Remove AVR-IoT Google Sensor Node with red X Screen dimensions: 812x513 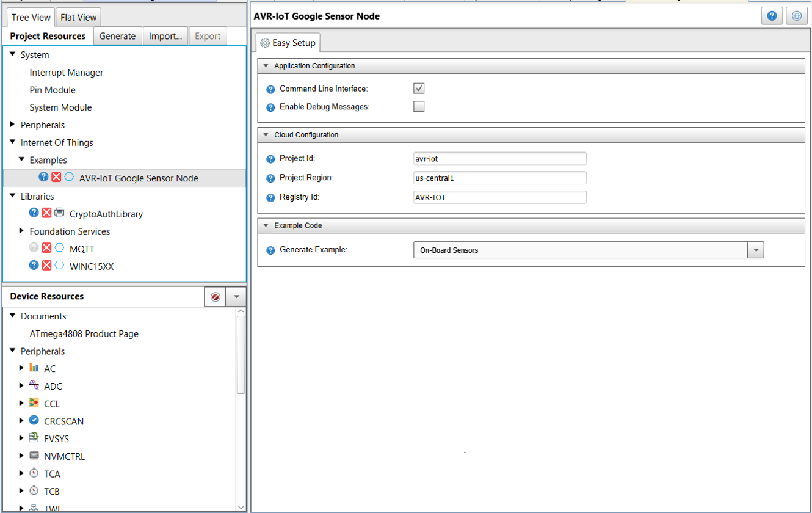point(56,177)
